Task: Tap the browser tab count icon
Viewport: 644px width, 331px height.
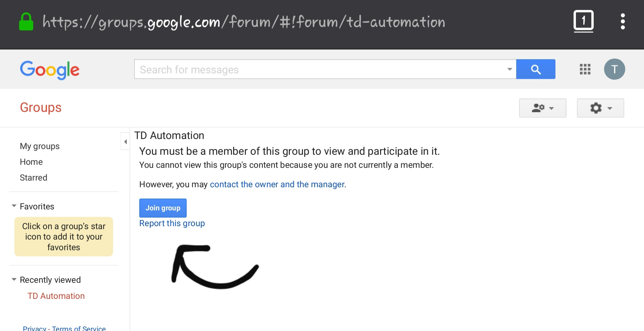Action: [583, 21]
